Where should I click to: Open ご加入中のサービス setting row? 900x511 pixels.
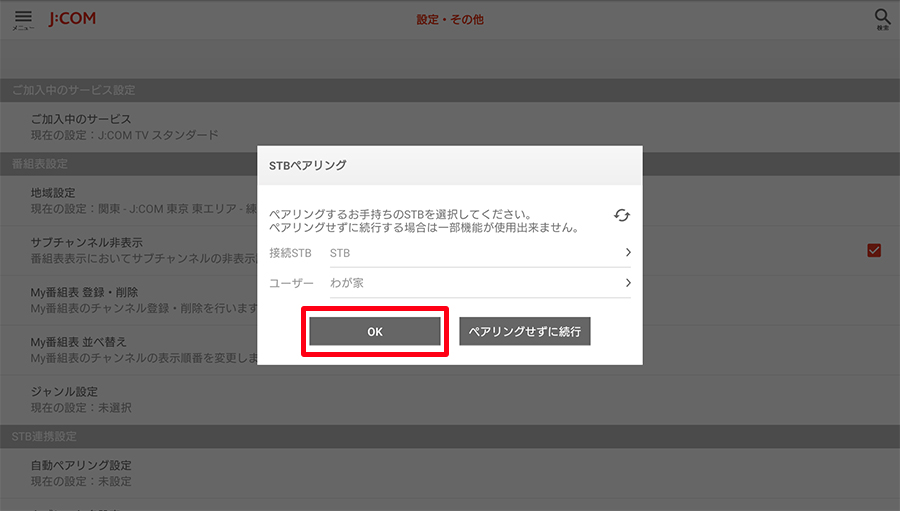[450, 127]
